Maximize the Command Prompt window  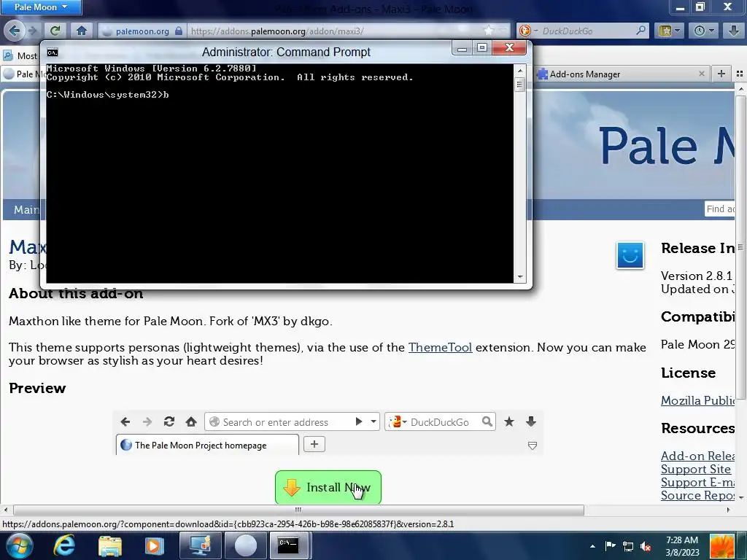pyautogui.click(x=481, y=47)
